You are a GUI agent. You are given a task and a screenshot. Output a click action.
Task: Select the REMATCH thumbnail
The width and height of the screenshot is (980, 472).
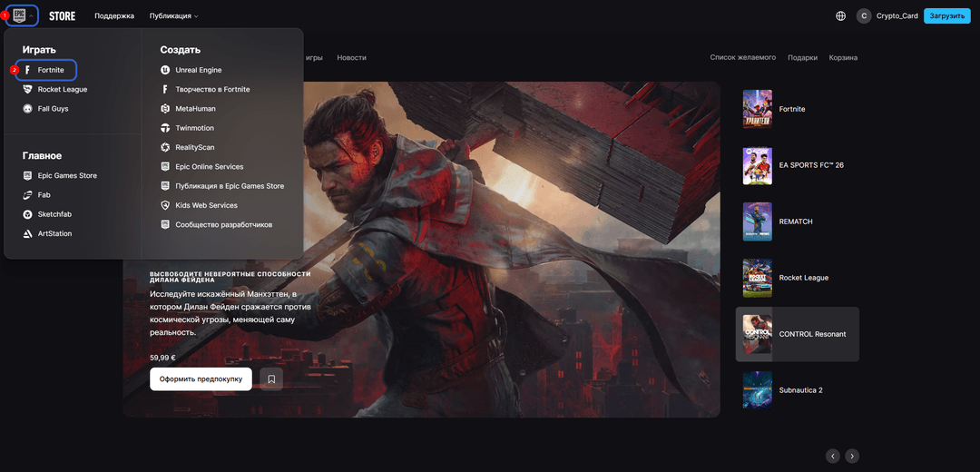click(757, 221)
